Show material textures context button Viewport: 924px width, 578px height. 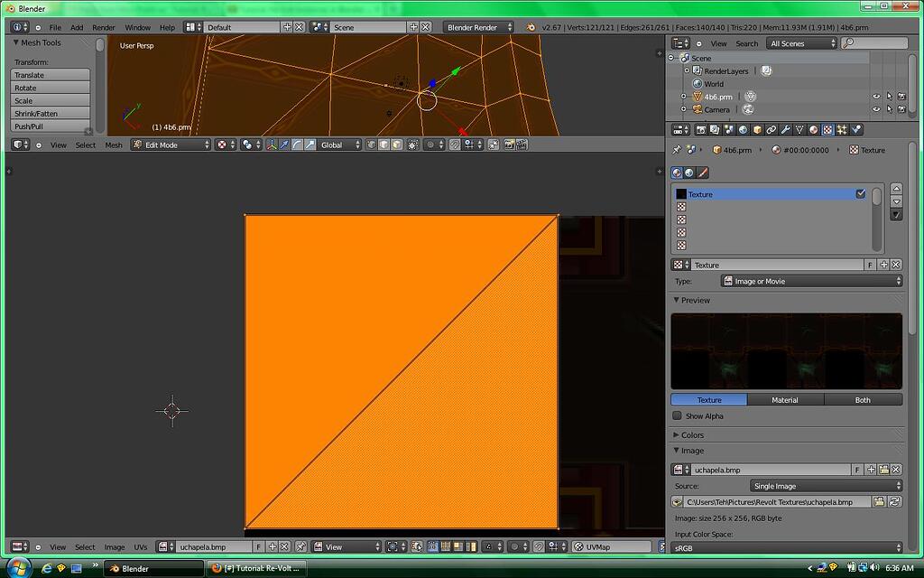click(x=677, y=172)
